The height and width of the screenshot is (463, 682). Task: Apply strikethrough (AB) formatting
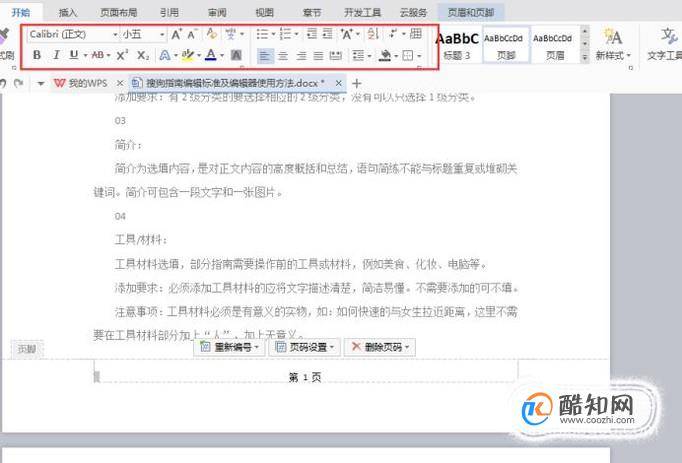point(98,55)
